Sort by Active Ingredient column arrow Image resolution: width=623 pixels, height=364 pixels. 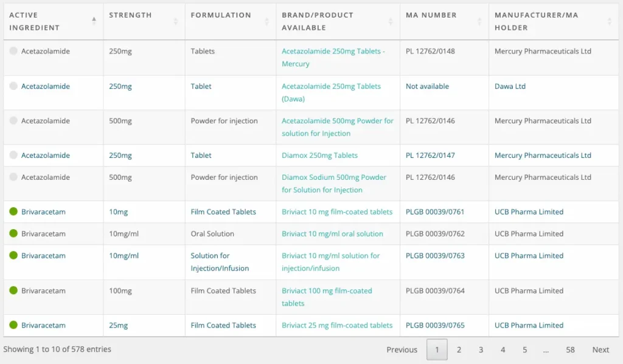tap(94, 21)
